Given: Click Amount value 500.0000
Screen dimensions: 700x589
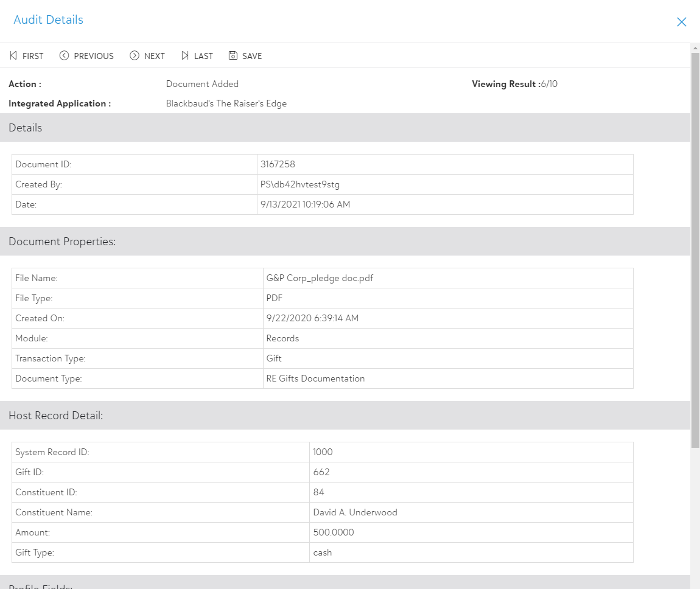Looking at the screenshot, I should point(334,532).
